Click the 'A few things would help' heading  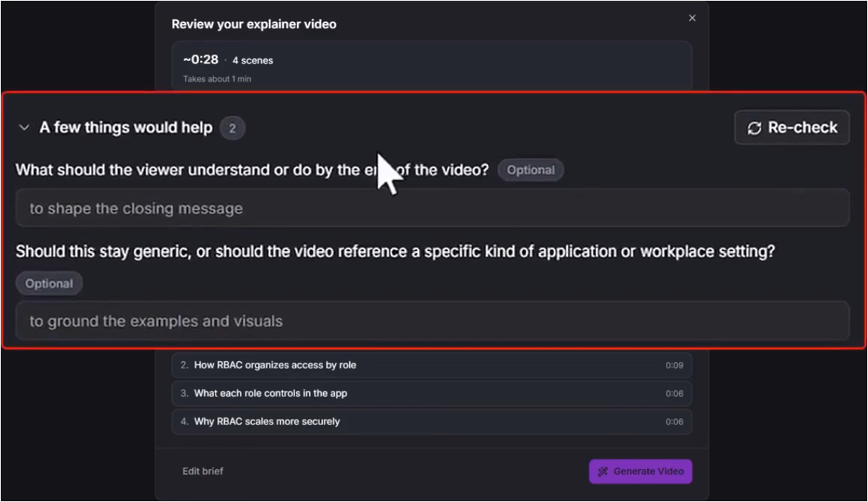(x=126, y=128)
